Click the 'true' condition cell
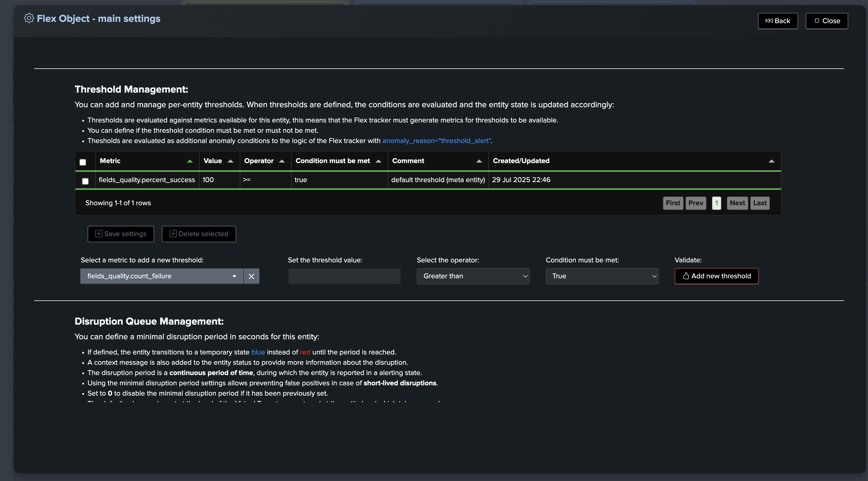Screen dimensions: 868x481 [x=340, y=180]
